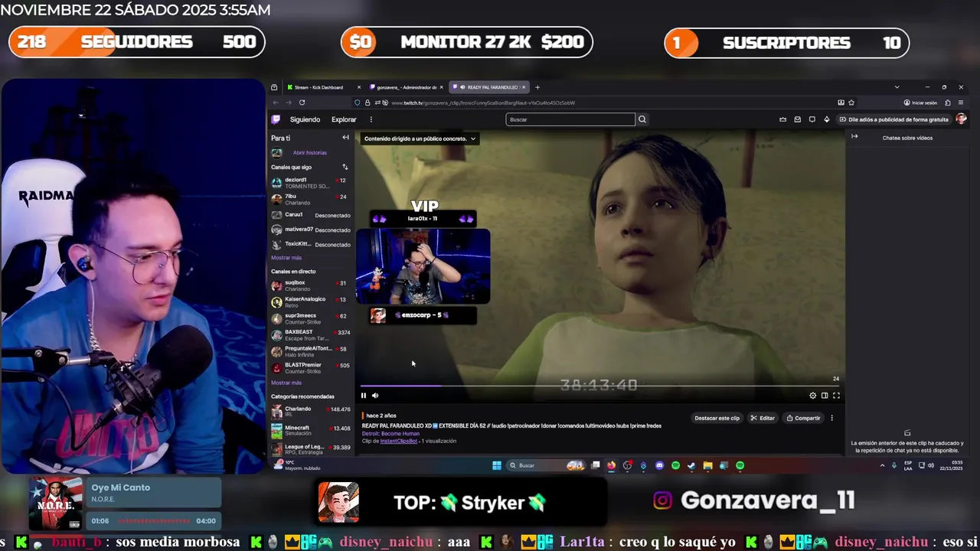Pause the clip playback
Viewport: 980px width, 551px height.
(364, 396)
